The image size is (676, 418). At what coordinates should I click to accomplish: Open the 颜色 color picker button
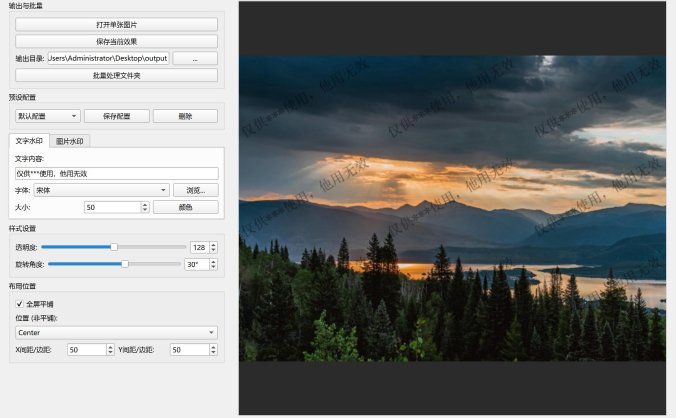(x=186, y=207)
